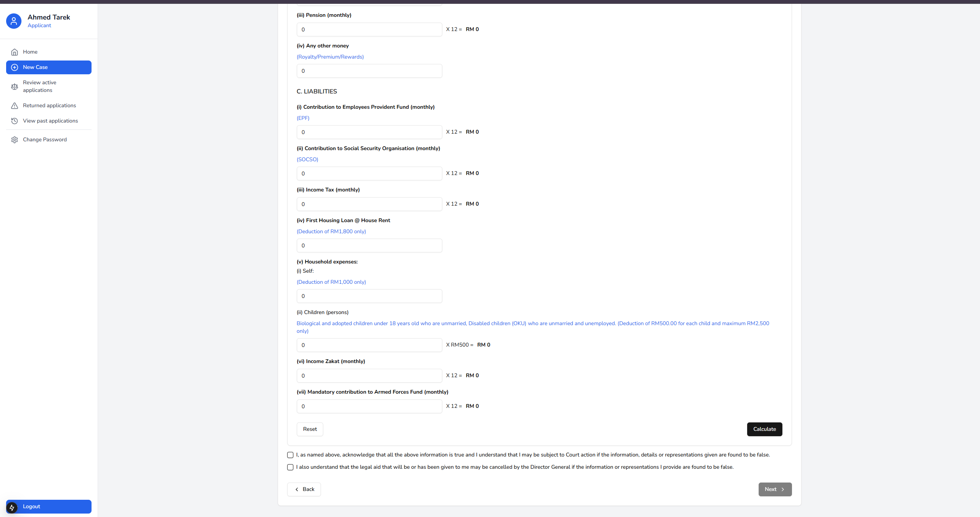Open View past applications menu item
Viewport: 980px width, 517px height.
click(x=50, y=121)
